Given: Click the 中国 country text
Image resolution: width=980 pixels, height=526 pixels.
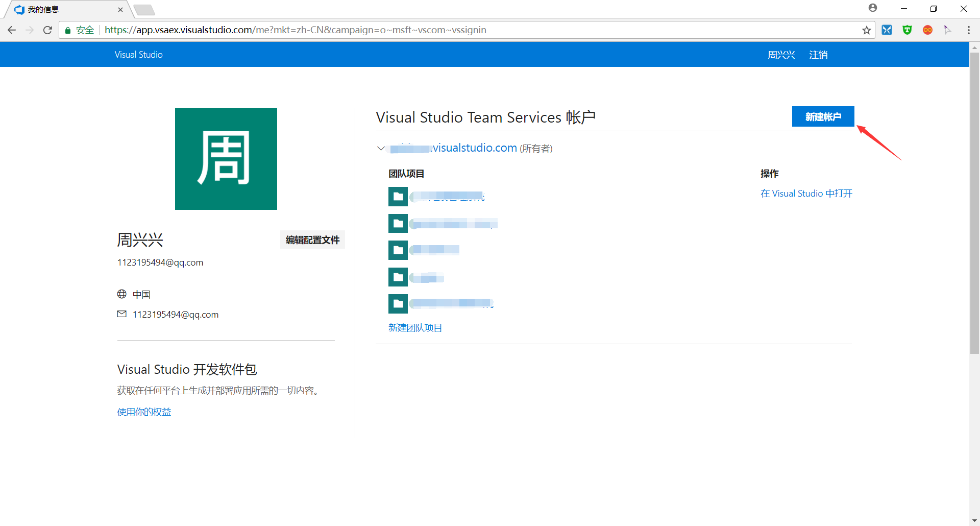Looking at the screenshot, I should click(x=141, y=295).
